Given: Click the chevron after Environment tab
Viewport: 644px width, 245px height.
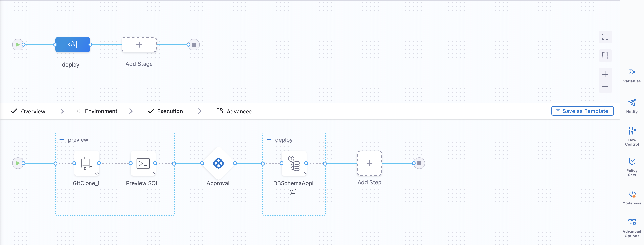Looking at the screenshot, I should 131,111.
